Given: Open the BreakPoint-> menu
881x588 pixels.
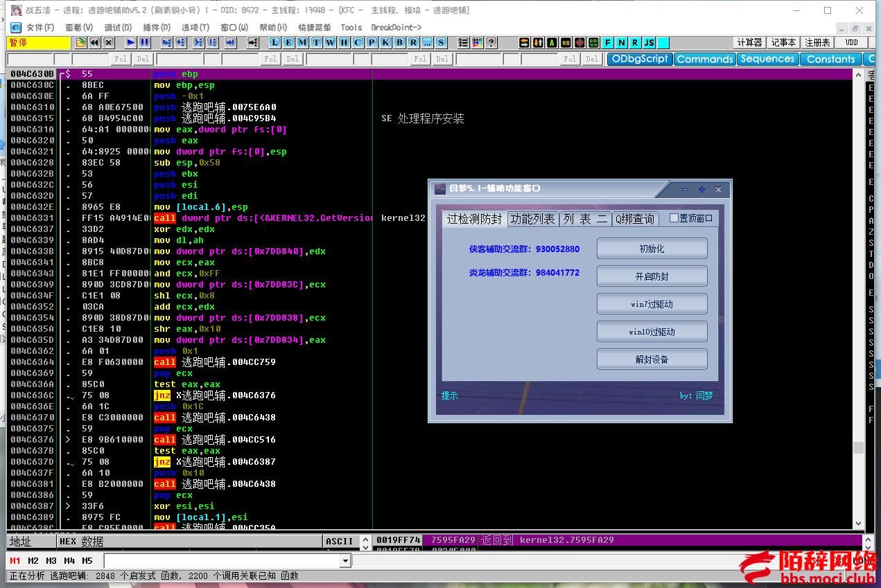Looking at the screenshot, I should tap(396, 27).
